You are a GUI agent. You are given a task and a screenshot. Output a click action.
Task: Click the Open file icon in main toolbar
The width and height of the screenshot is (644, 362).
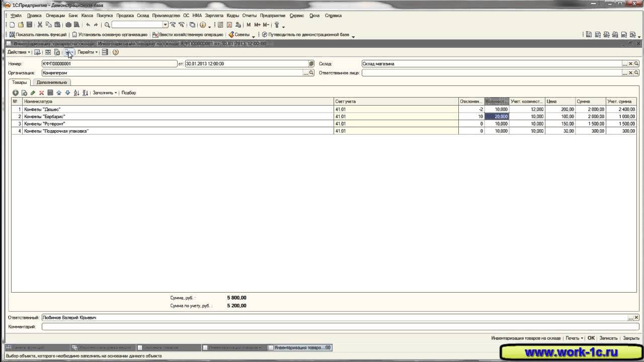[21, 25]
